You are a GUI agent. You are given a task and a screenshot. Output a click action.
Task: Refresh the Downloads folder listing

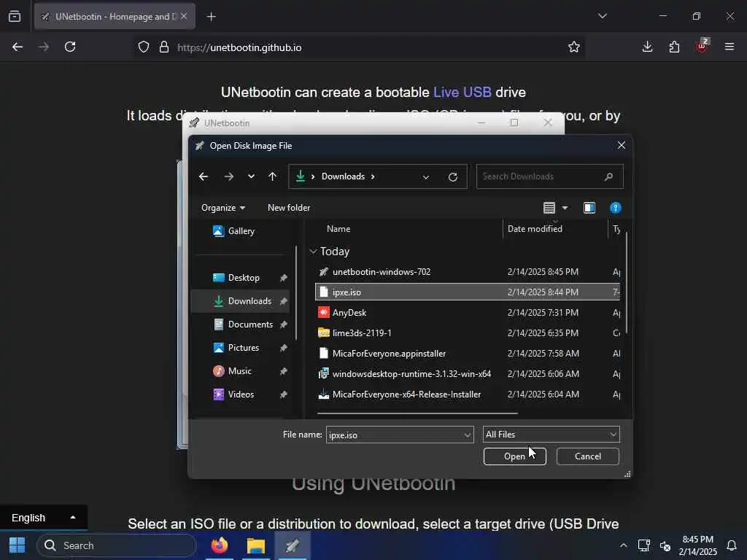(453, 177)
